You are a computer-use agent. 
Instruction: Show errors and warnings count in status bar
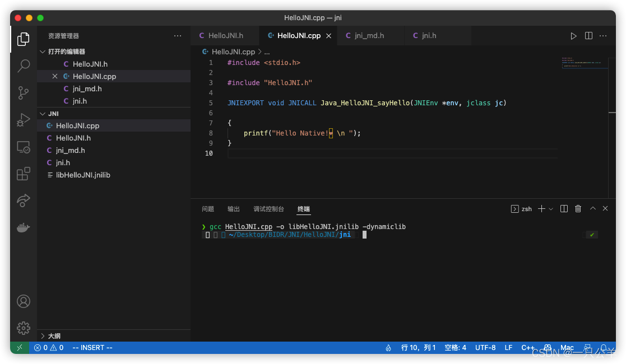[x=49, y=348]
